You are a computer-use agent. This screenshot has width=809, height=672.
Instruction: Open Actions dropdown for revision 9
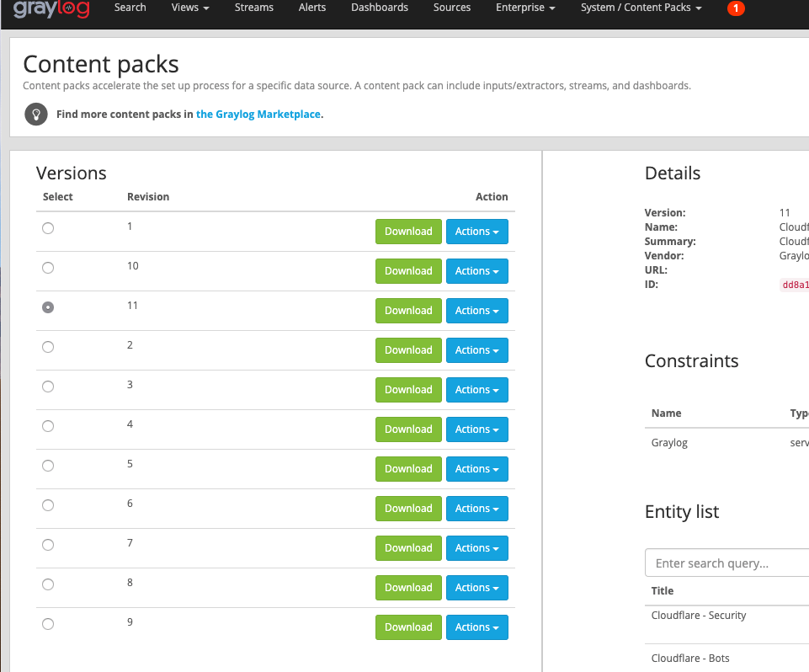[x=476, y=627]
